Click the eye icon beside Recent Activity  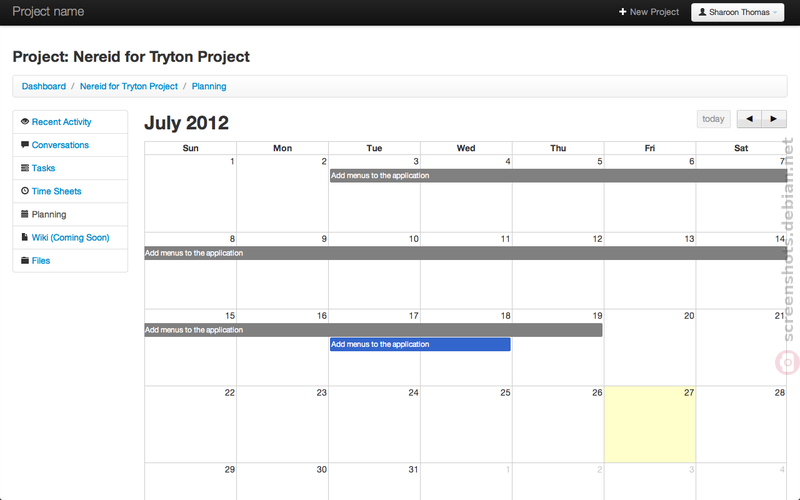click(x=24, y=121)
